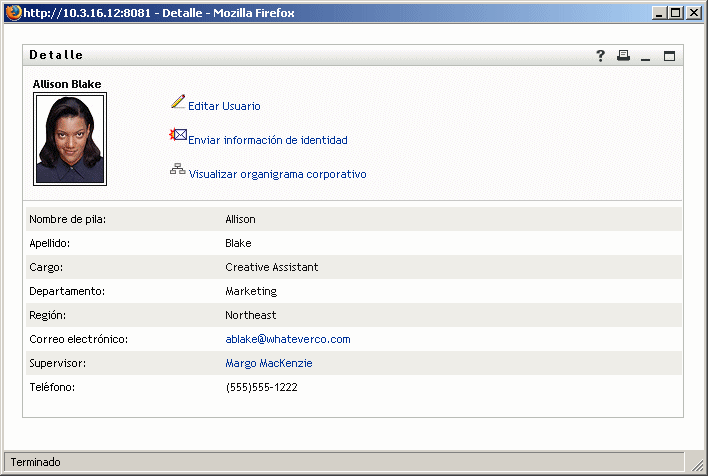Open the Editar Usuario link
The height and width of the screenshot is (476, 708).
pos(224,106)
